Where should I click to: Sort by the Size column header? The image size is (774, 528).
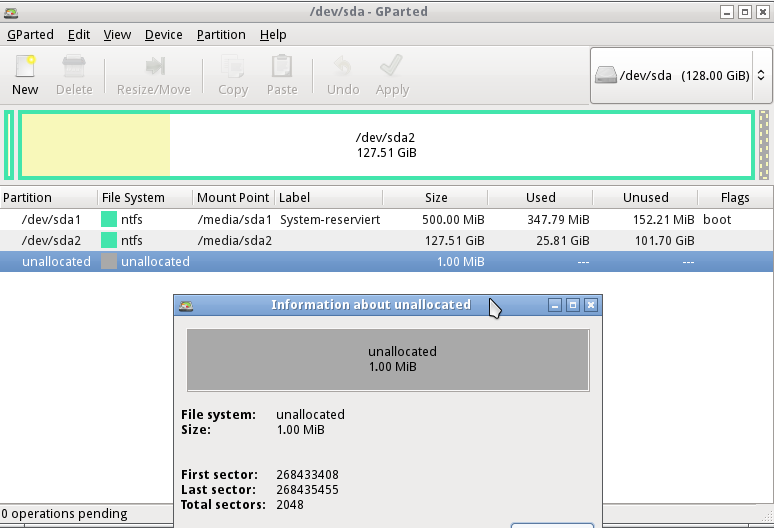click(x=436, y=197)
